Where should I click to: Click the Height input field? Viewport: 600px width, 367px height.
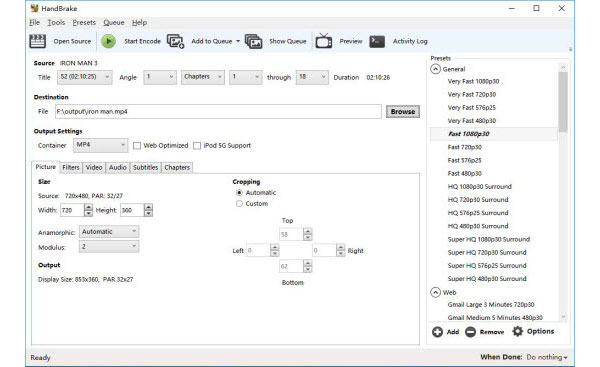tap(132, 210)
